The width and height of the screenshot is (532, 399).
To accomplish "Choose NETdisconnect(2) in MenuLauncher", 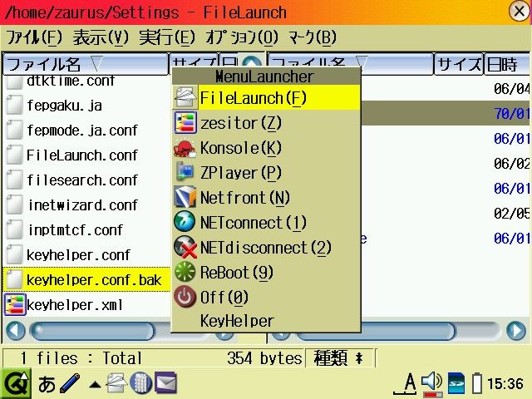I will click(266, 248).
